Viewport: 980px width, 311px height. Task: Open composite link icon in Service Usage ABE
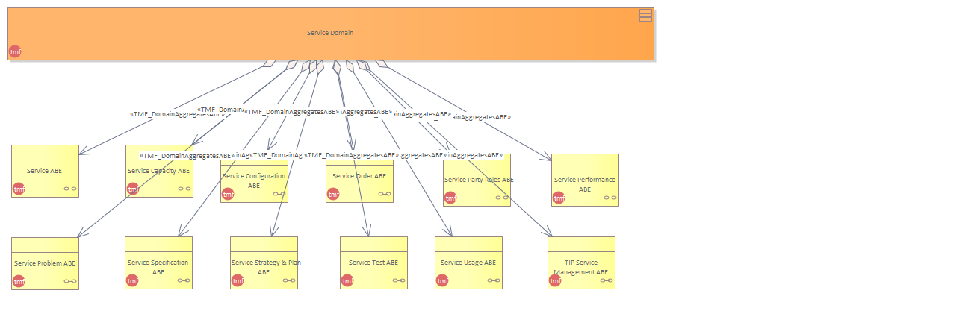coord(494,281)
